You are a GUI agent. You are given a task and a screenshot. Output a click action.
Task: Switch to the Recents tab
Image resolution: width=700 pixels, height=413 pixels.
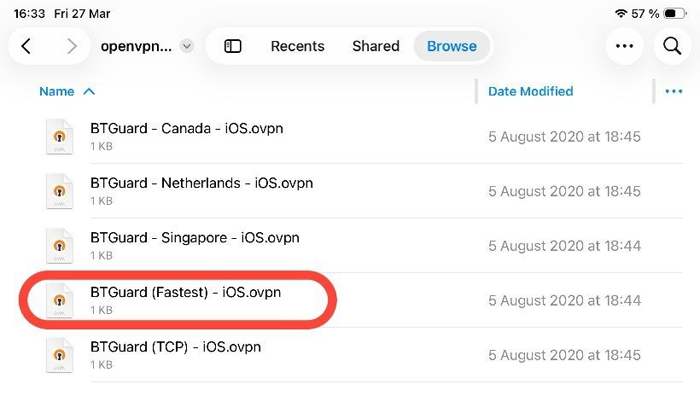click(297, 46)
